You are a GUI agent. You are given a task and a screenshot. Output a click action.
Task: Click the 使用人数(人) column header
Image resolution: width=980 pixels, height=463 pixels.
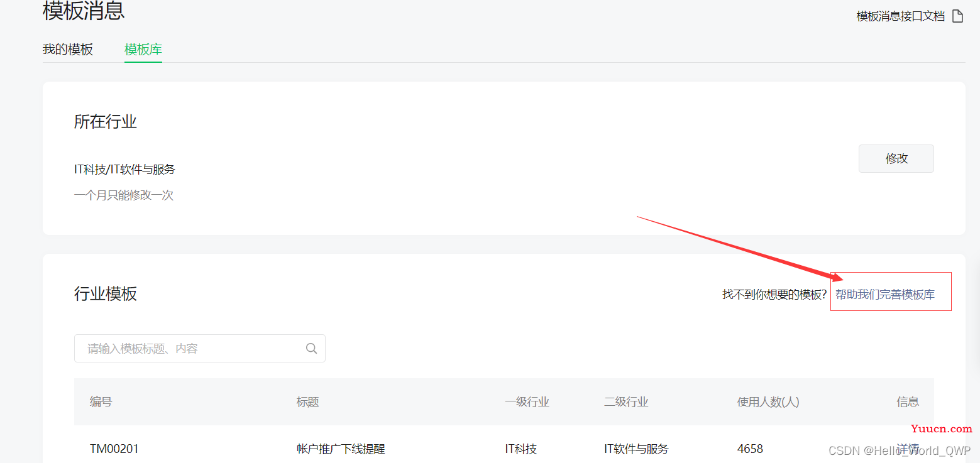tap(768, 402)
